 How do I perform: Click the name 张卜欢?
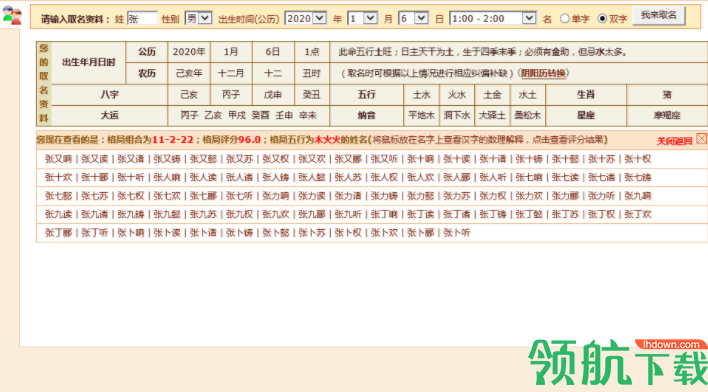[x=384, y=233]
